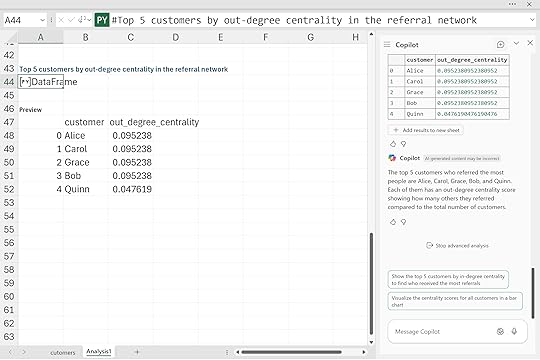
Task: Click the 0.047619 value cell
Action: 132,189
